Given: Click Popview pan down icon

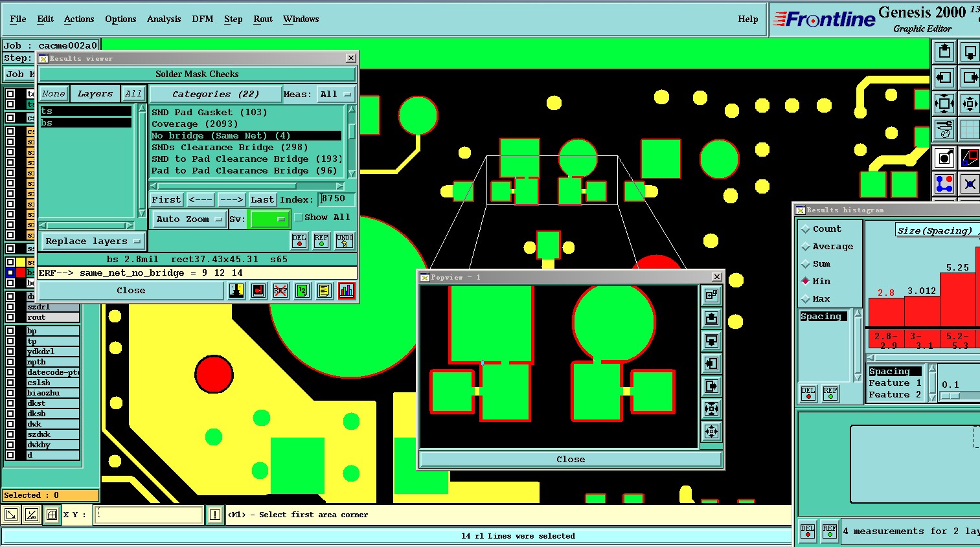Looking at the screenshot, I should pyautogui.click(x=712, y=340).
